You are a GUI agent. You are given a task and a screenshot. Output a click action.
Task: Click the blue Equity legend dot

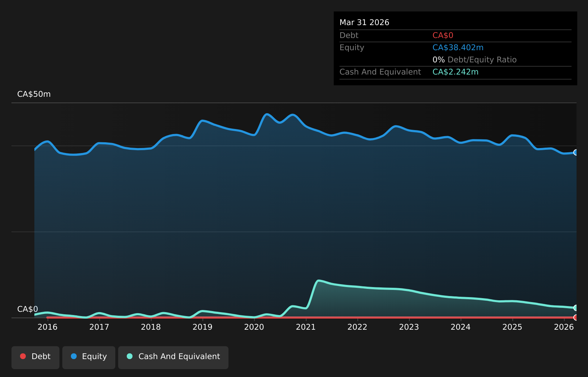[x=74, y=356]
